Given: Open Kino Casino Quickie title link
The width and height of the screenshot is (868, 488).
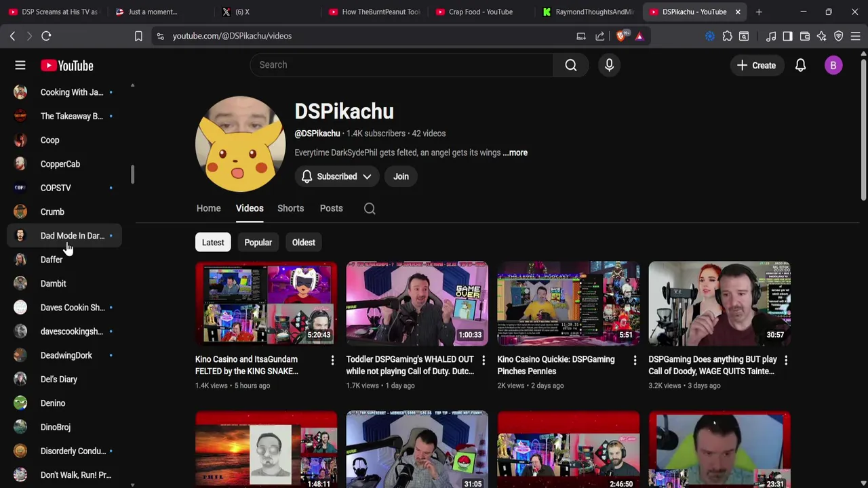Looking at the screenshot, I should [x=556, y=365].
